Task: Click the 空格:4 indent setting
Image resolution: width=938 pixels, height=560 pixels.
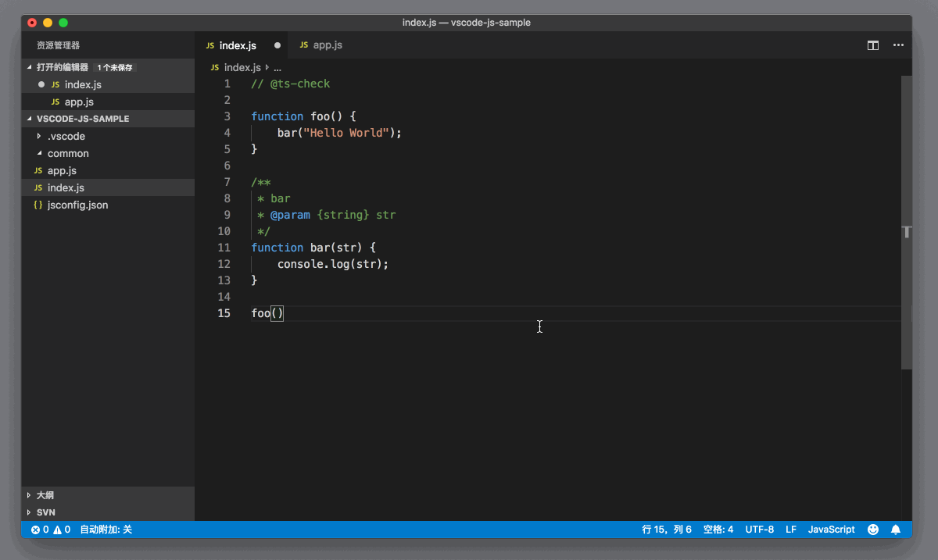Action: (718, 529)
